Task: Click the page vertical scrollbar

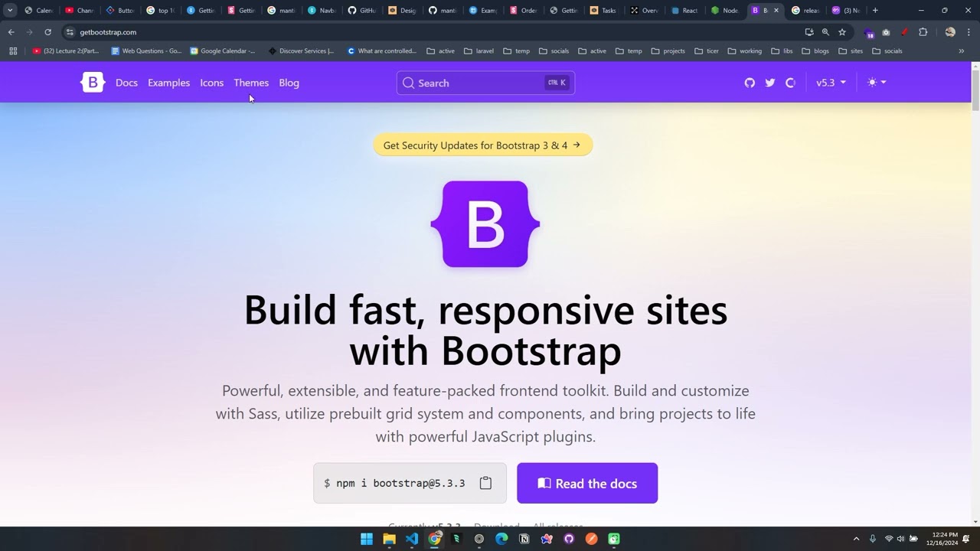Action: (x=975, y=90)
